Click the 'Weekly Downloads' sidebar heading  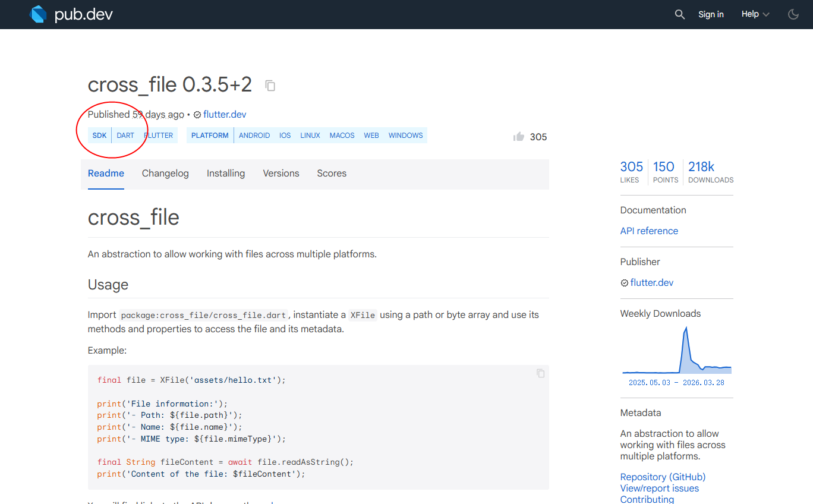pos(660,314)
